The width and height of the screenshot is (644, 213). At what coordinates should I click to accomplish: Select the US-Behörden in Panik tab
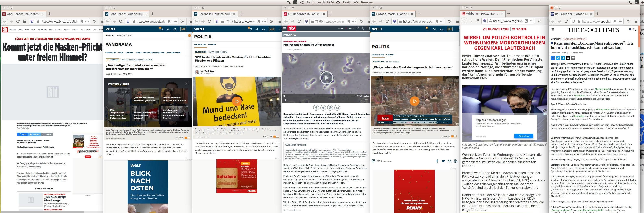(305, 14)
